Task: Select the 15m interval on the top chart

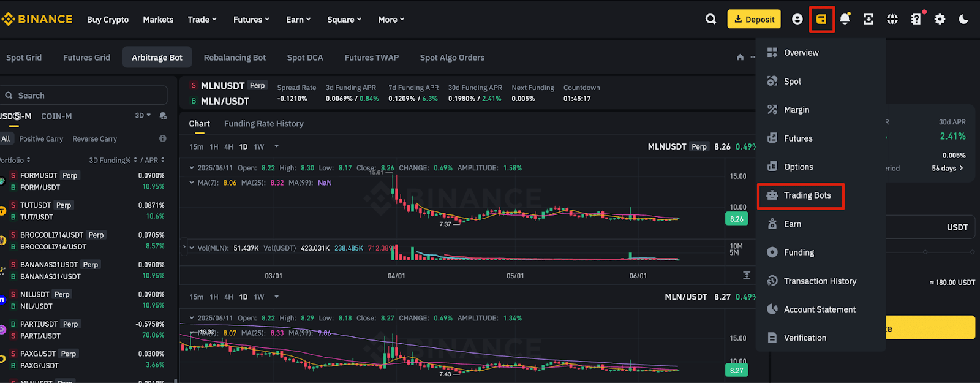Action: pyautogui.click(x=197, y=146)
